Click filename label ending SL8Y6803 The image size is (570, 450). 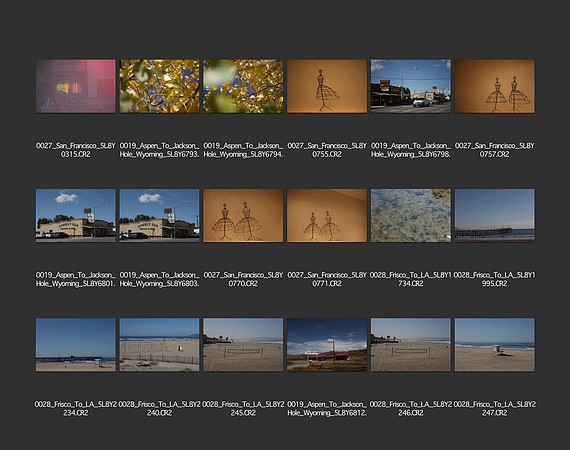[160, 279]
